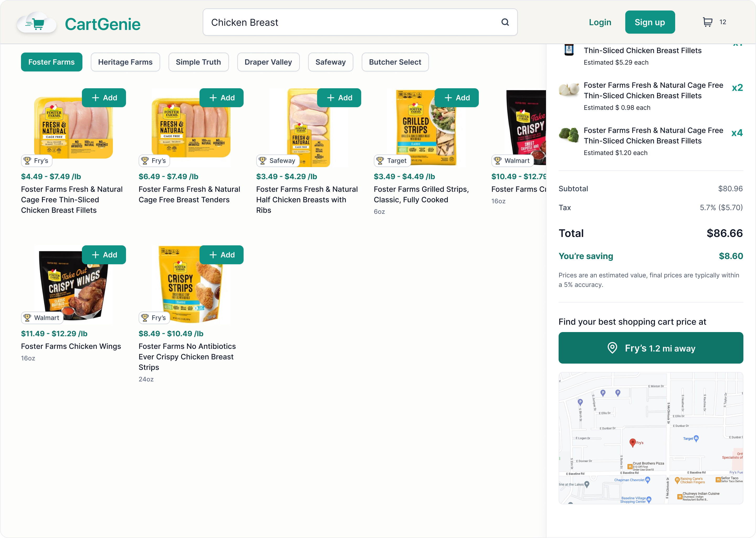The image size is (756, 538).
Task: Click Foster Farms Chicken Wings product title
Action: (71, 346)
